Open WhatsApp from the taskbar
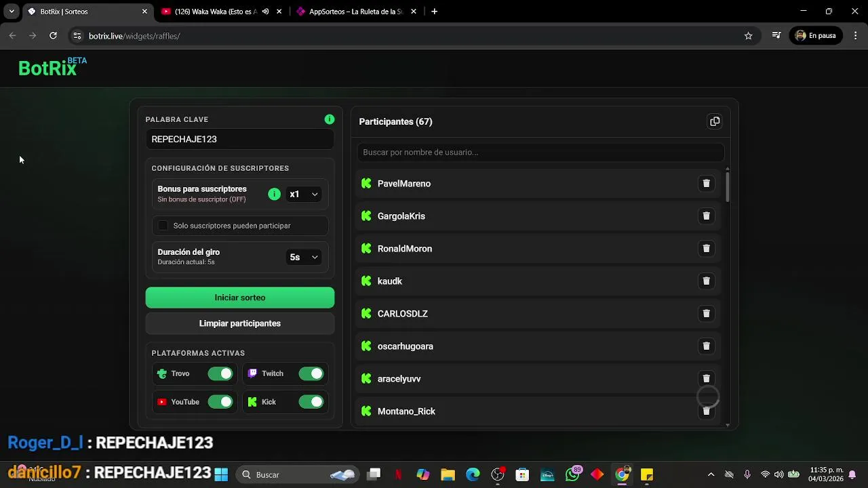The image size is (868, 488). point(573,474)
